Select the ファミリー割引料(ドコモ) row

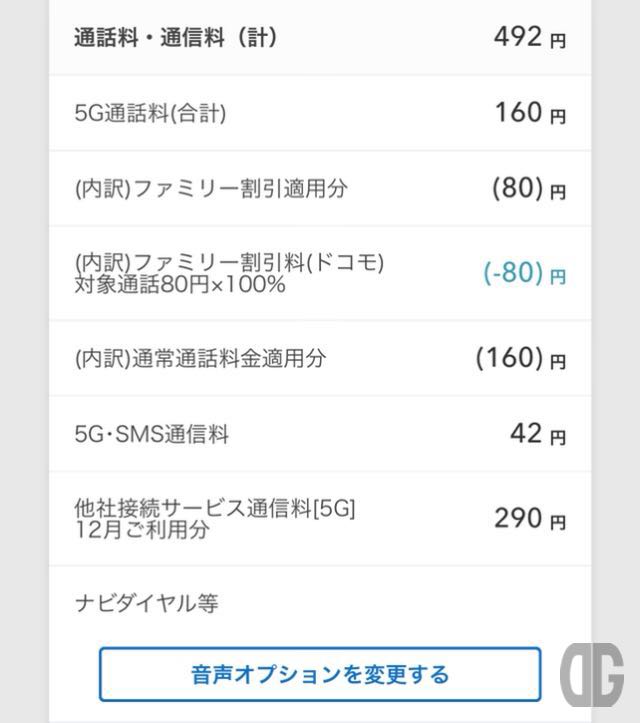pyautogui.click(x=320, y=273)
